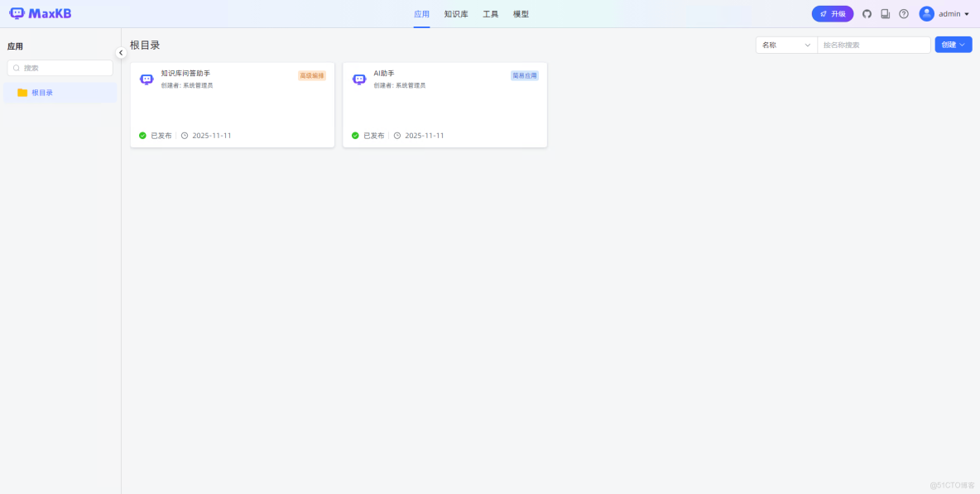The height and width of the screenshot is (494, 980).
Task: Open the GitHub repository icon
Action: [x=866, y=13]
